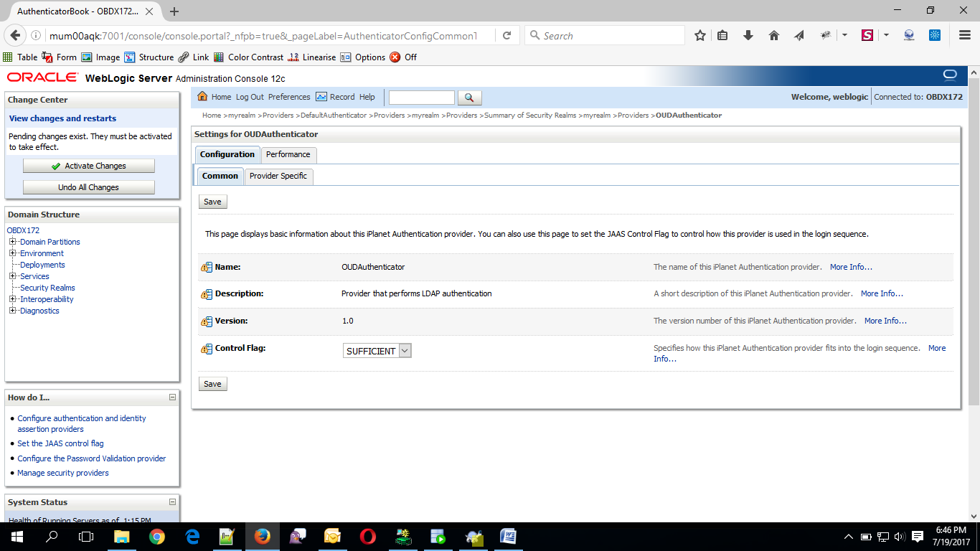Image resolution: width=980 pixels, height=551 pixels.
Task: Open the Preferences menu item
Action: click(x=289, y=97)
